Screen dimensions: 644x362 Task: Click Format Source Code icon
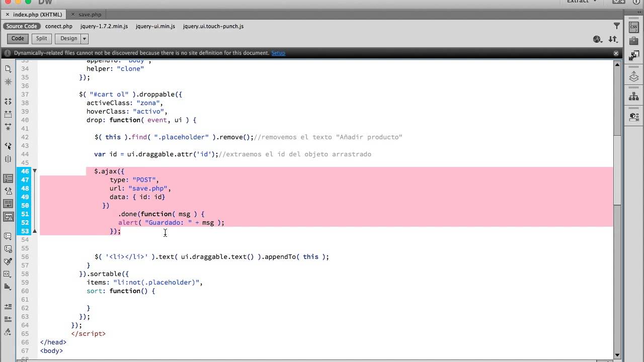coord(8,332)
